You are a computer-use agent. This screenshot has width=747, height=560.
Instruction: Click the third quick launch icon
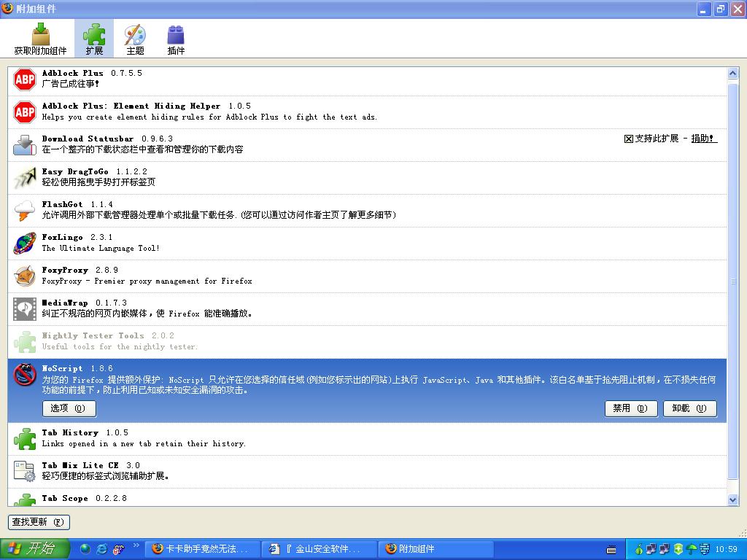tap(117, 549)
